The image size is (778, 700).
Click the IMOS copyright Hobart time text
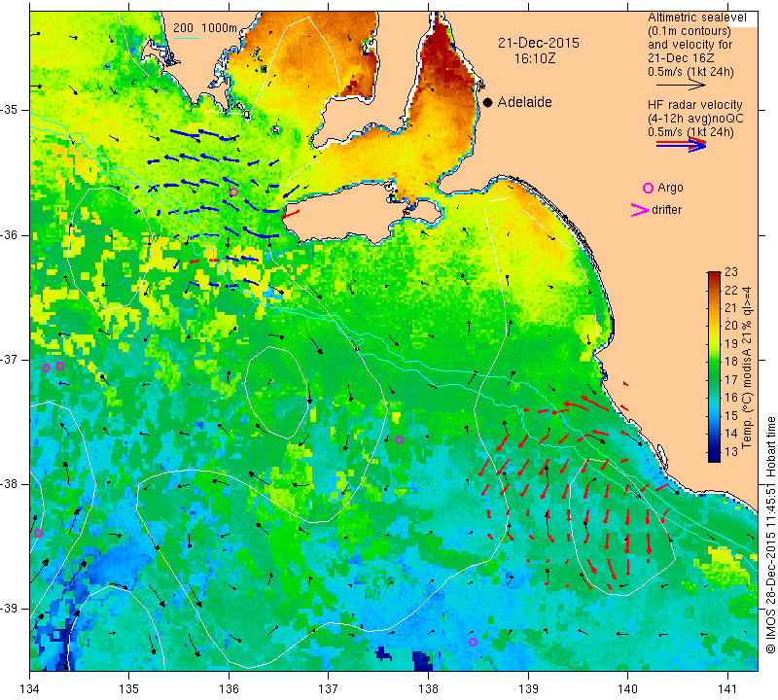(770, 535)
